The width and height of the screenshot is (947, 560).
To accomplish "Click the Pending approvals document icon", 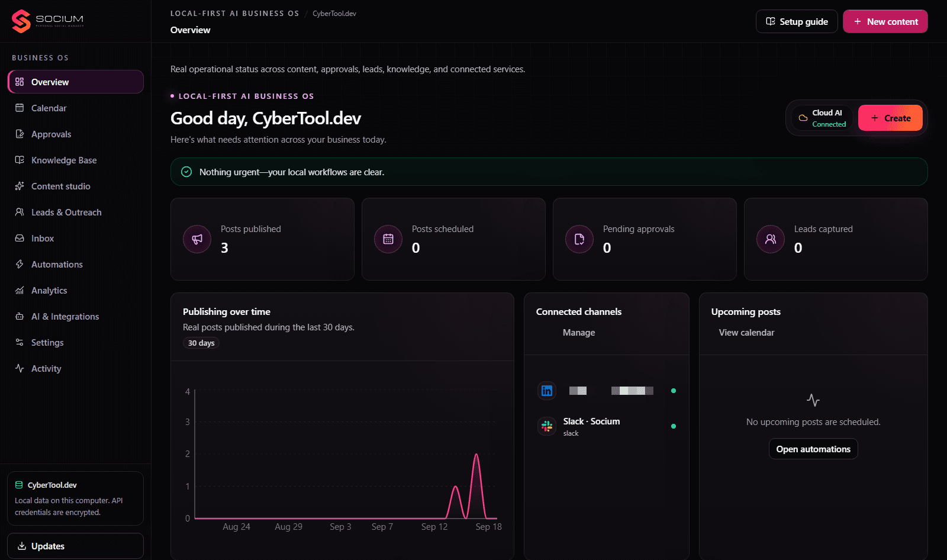I will (x=579, y=239).
